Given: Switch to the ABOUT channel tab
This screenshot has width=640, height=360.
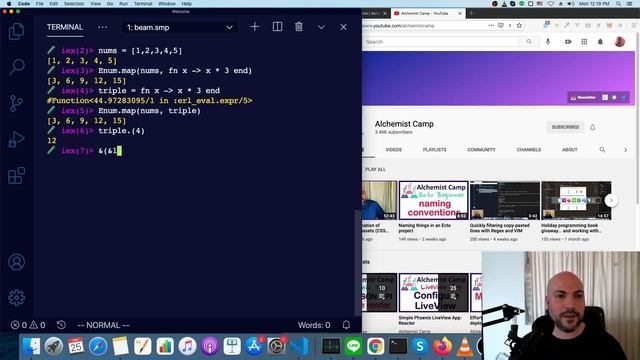Looking at the screenshot, I should 569,150.
